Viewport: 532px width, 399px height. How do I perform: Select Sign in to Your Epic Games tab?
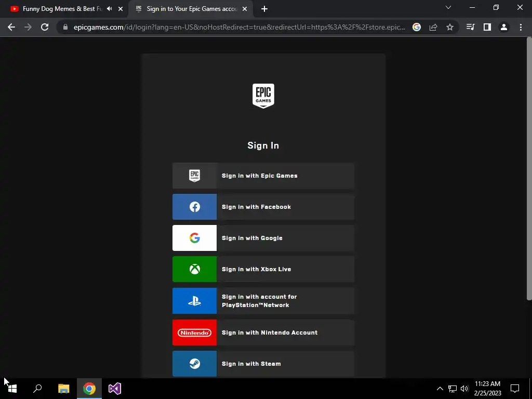(x=192, y=9)
